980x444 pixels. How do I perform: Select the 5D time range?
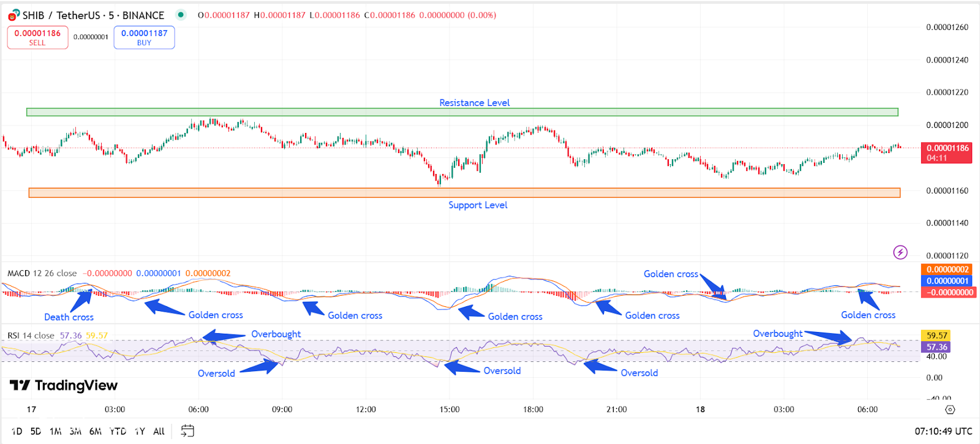[x=36, y=431]
